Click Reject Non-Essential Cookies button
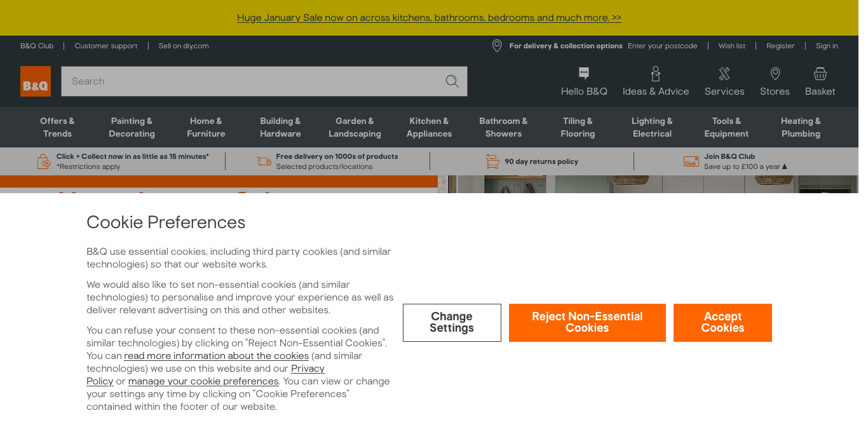 pos(587,323)
